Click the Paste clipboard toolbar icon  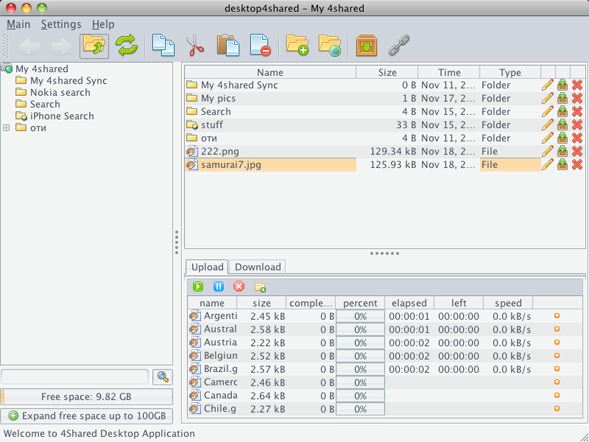point(228,46)
